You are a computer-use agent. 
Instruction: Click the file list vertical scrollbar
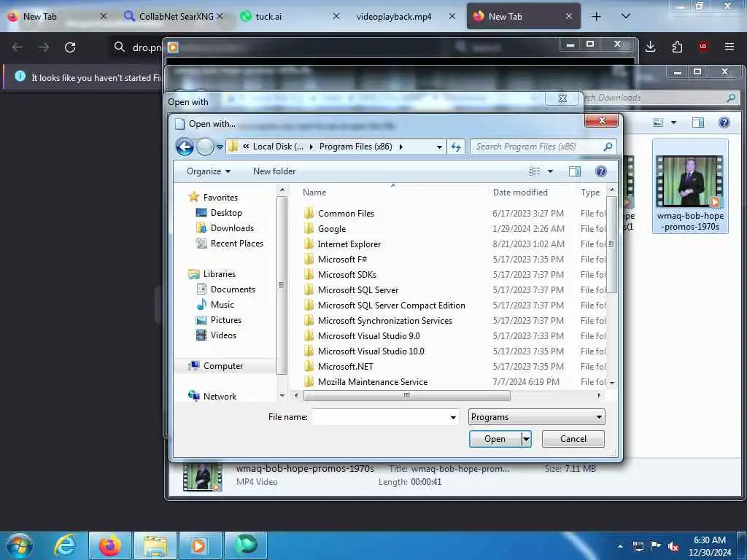612,245
